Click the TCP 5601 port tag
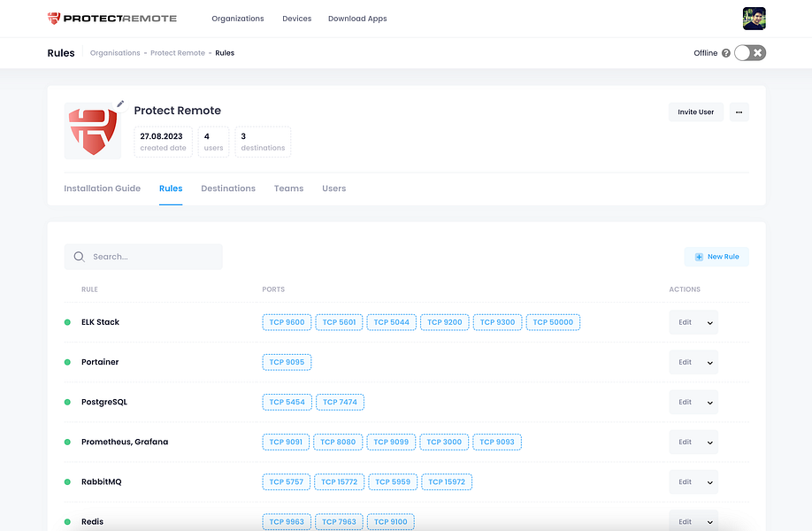Screen dimensions: 812x531 click(x=339, y=322)
